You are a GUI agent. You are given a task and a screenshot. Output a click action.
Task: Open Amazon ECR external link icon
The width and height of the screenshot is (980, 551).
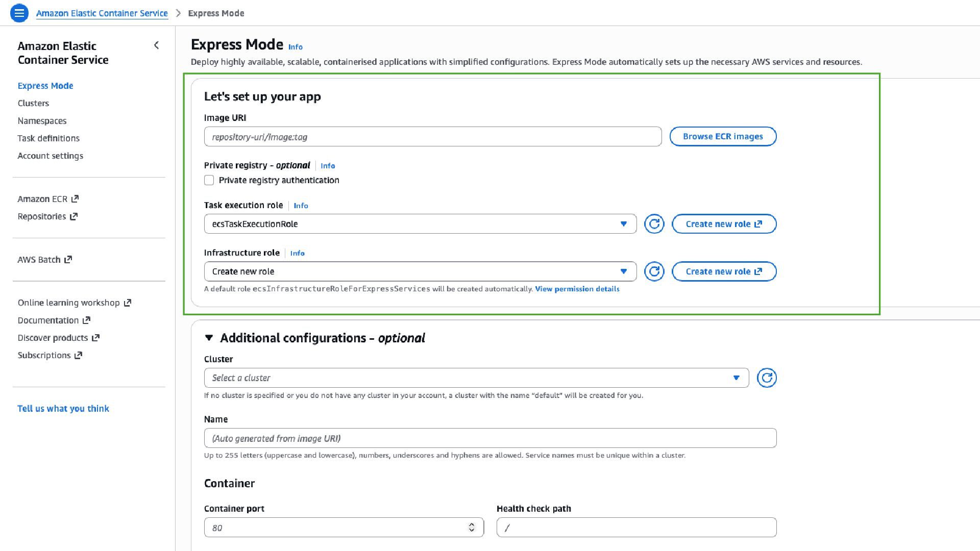click(x=75, y=199)
